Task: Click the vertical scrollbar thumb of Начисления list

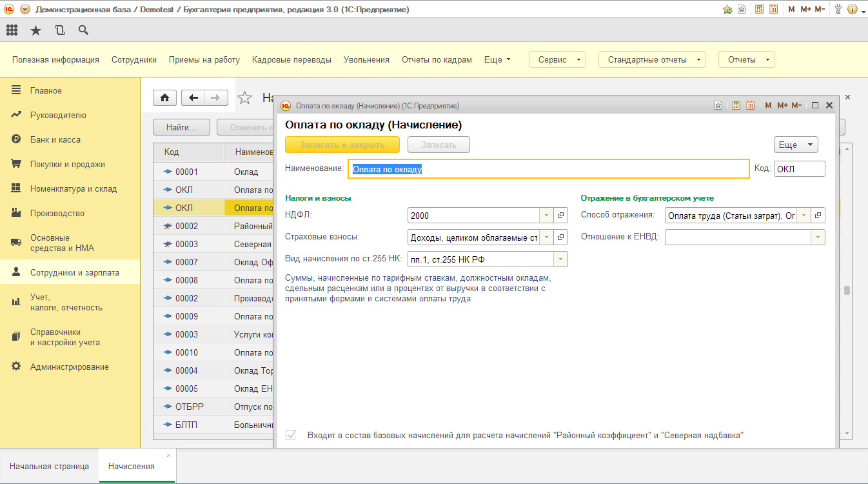Action: coord(847,290)
